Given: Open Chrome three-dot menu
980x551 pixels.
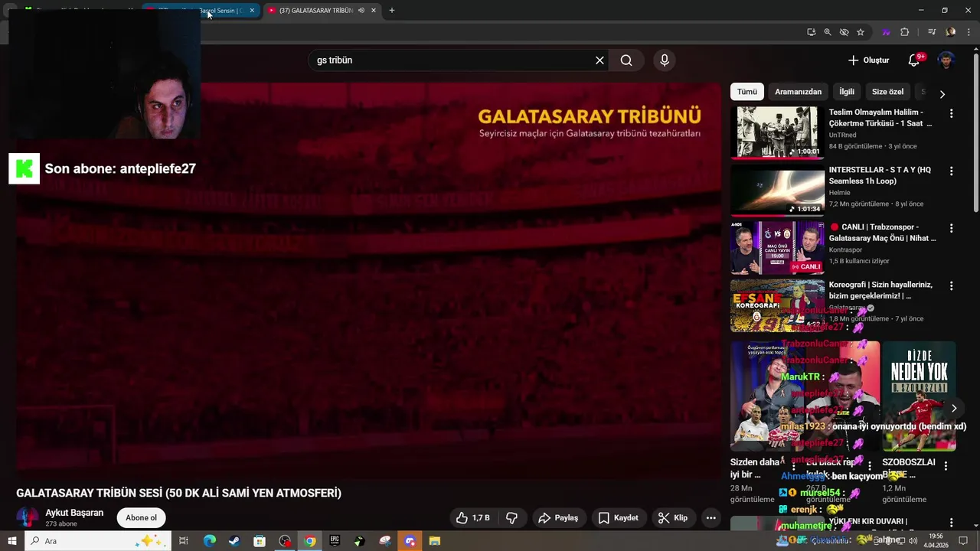Looking at the screenshot, I should click(969, 32).
